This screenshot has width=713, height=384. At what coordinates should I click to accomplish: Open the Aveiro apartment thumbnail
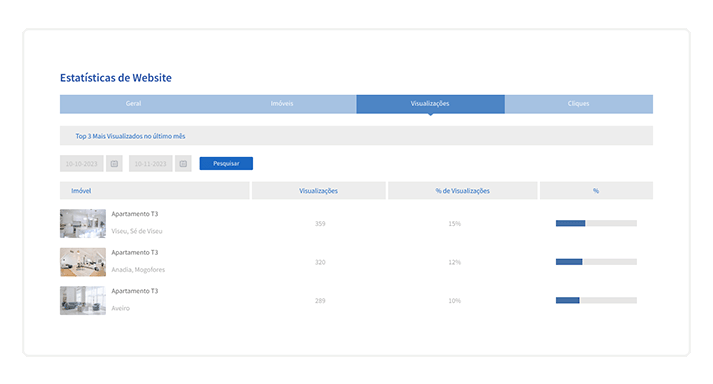(x=83, y=300)
